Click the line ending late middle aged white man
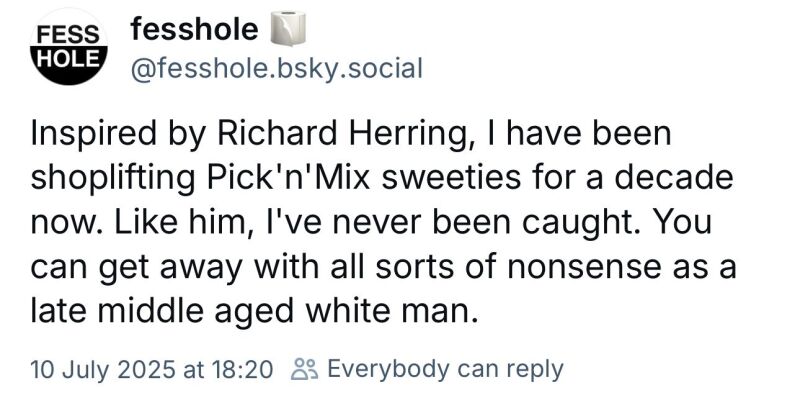800x398 pixels. click(x=255, y=312)
